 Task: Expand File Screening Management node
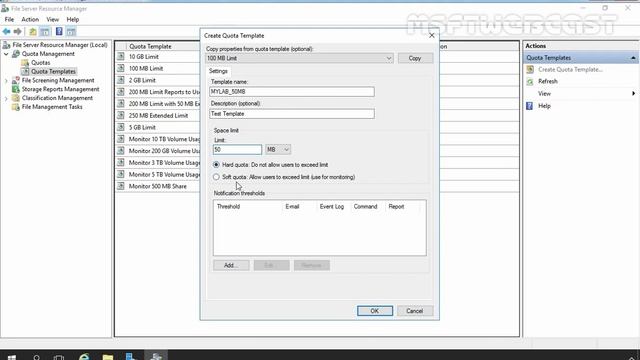tap(6, 81)
